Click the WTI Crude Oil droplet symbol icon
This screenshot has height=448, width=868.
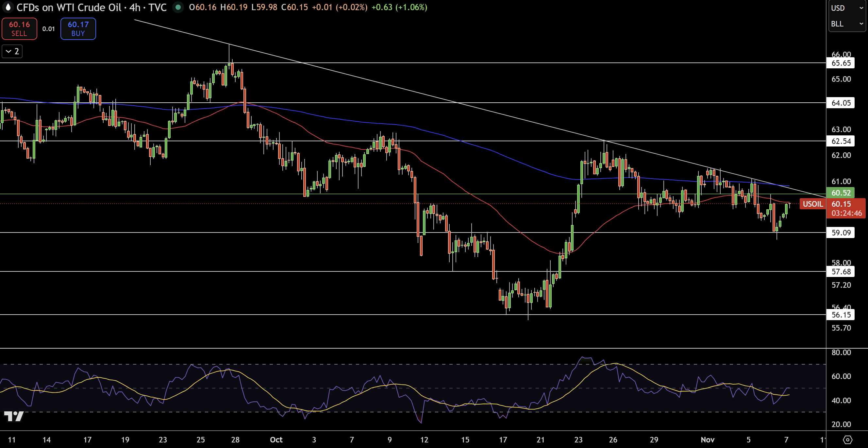tap(8, 7)
